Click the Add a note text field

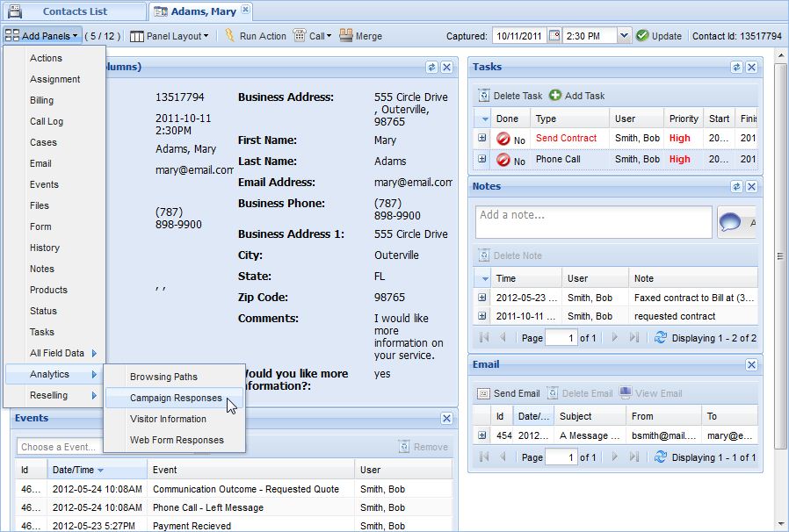593,222
